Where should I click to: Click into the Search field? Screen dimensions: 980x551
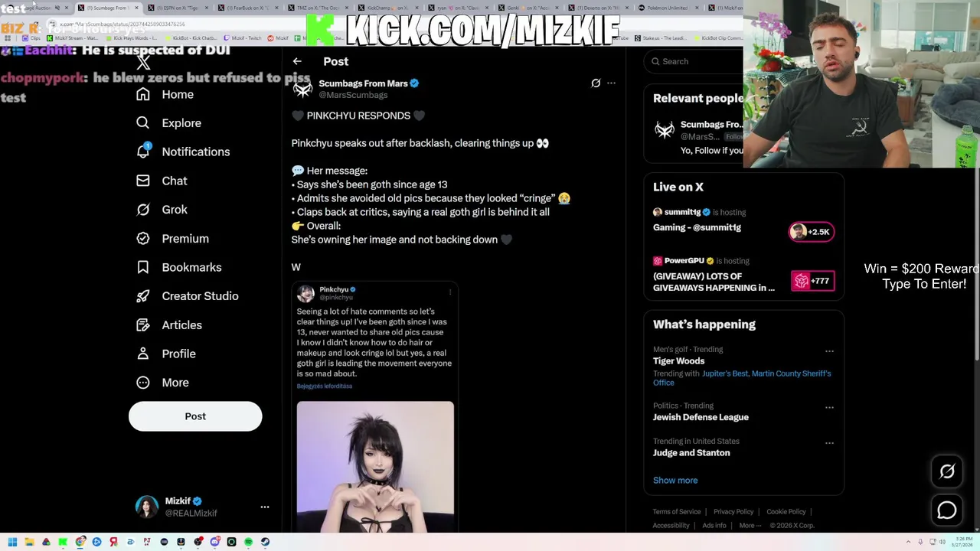[695, 61]
